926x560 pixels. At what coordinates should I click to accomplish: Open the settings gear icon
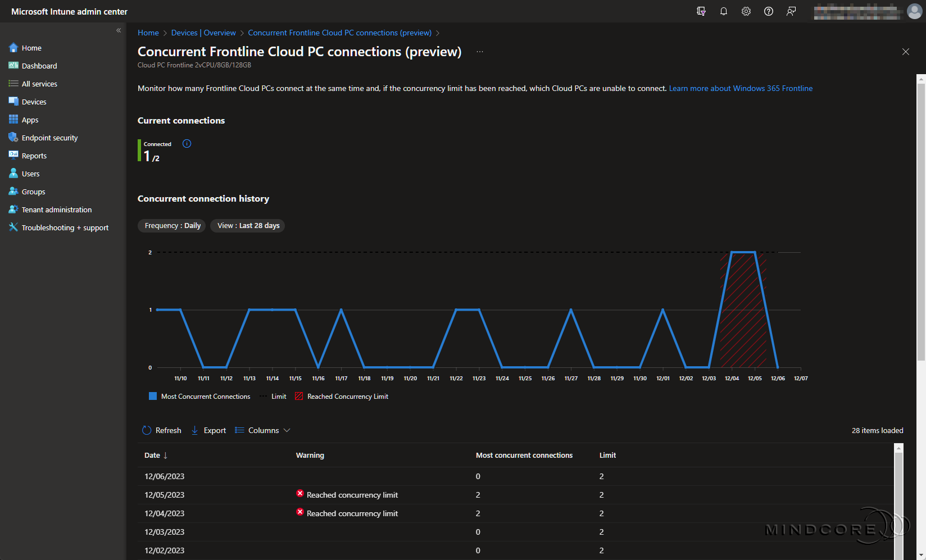point(746,11)
